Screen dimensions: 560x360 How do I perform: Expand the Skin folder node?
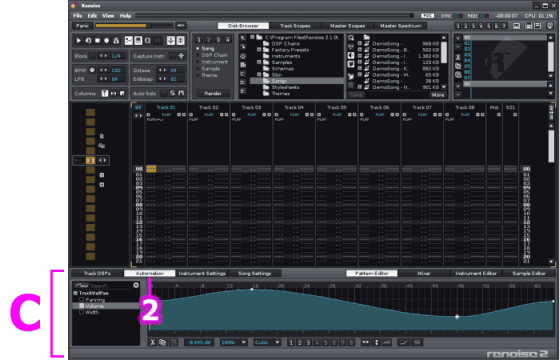(x=259, y=75)
